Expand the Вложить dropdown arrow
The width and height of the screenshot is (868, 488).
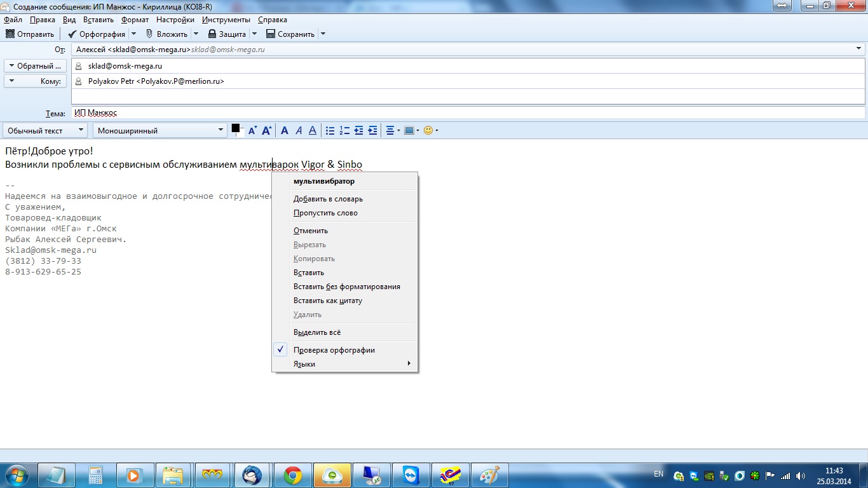[x=196, y=34]
